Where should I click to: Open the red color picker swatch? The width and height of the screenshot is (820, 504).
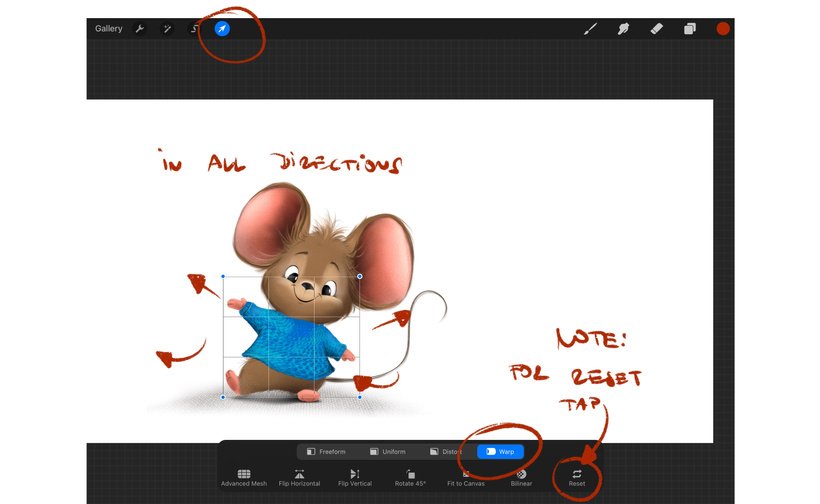click(x=723, y=29)
